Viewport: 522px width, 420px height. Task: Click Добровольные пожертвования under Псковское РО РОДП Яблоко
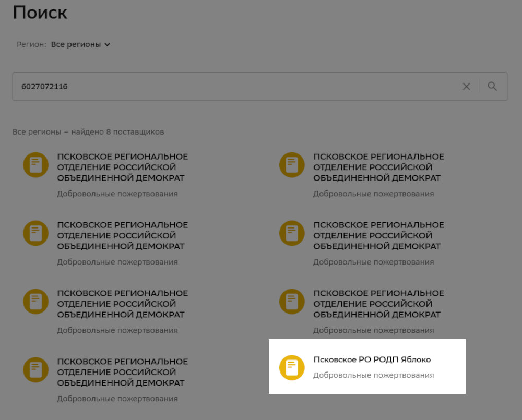point(374,375)
